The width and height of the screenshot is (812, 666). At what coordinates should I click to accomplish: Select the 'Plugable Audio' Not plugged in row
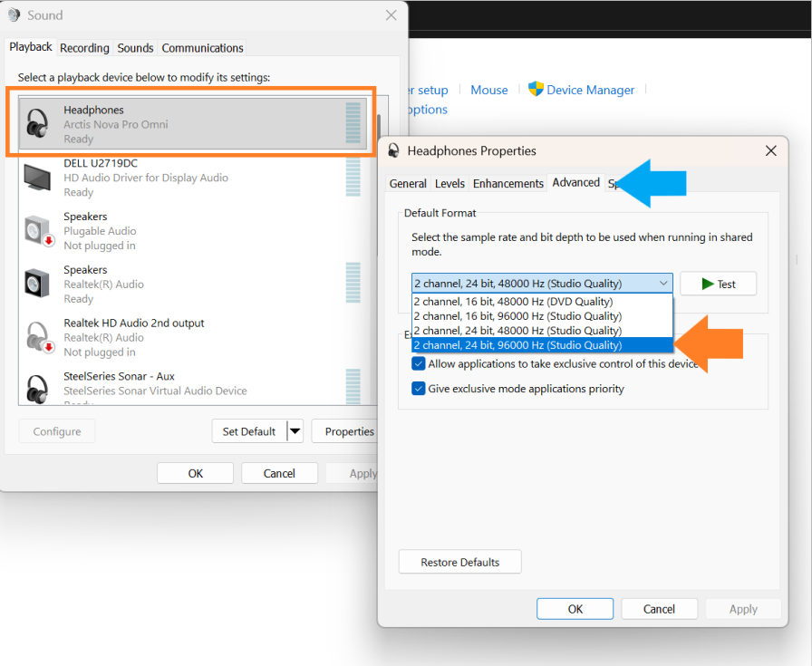pyautogui.click(x=193, y=231)
